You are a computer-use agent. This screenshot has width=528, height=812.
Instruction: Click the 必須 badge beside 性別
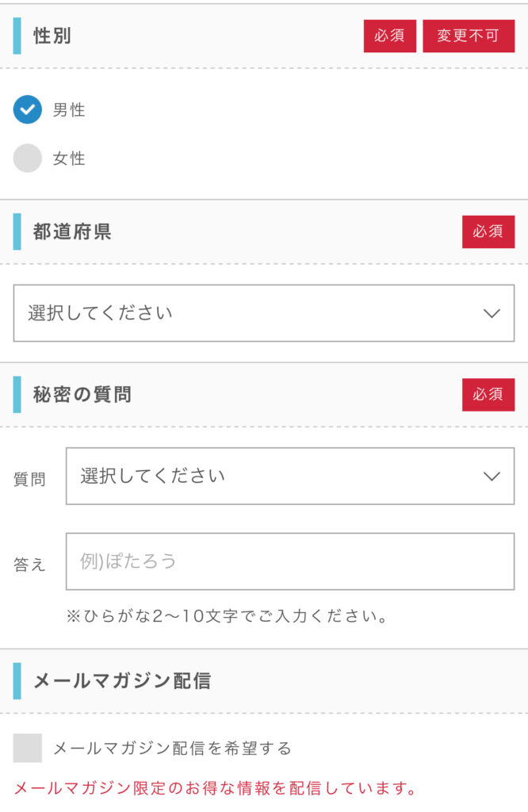pos(390,36)
